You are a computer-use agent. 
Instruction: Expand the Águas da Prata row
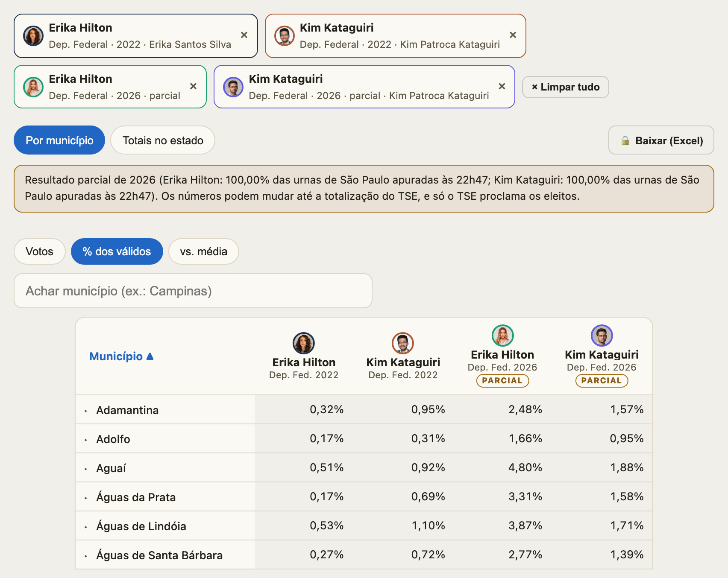click(x=86, y=498)
